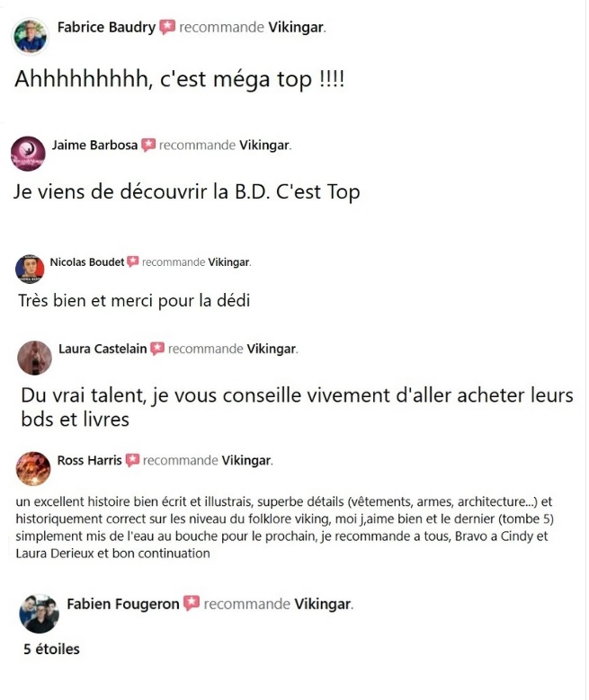
Task: Open the Vikingar page link in Fabrice's review
Action: coord(295,27)
